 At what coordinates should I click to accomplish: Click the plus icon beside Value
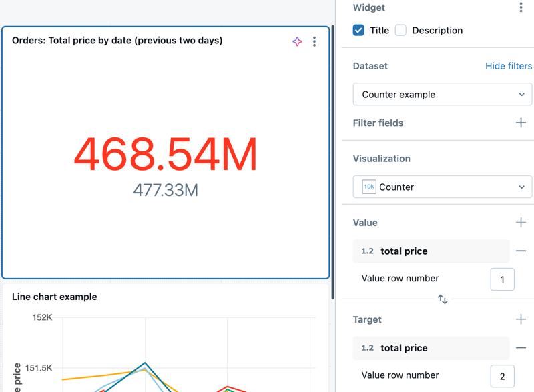(521, 223)
